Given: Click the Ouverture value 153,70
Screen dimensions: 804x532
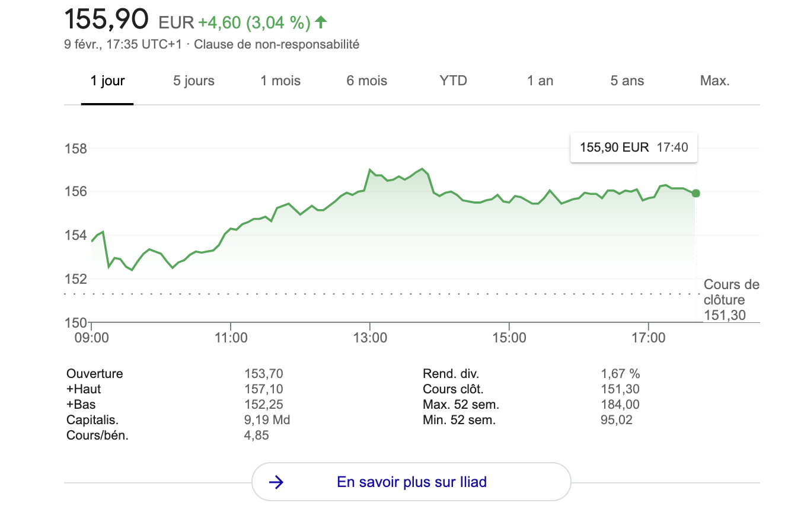Looking at the screenshot, I should 264,374.
